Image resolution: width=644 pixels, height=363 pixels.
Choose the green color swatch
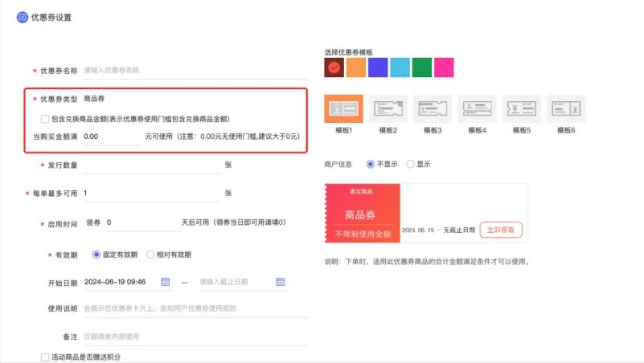tap(422, 67)
